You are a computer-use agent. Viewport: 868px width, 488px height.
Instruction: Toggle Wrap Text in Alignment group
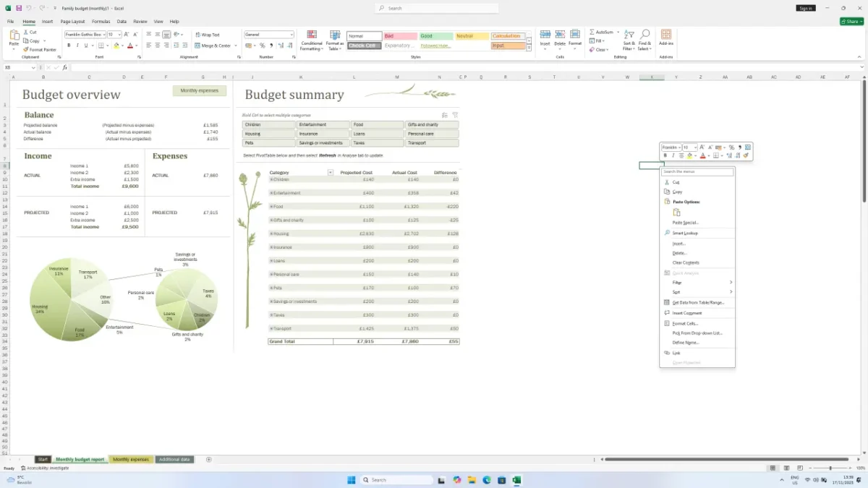[207, 35]
